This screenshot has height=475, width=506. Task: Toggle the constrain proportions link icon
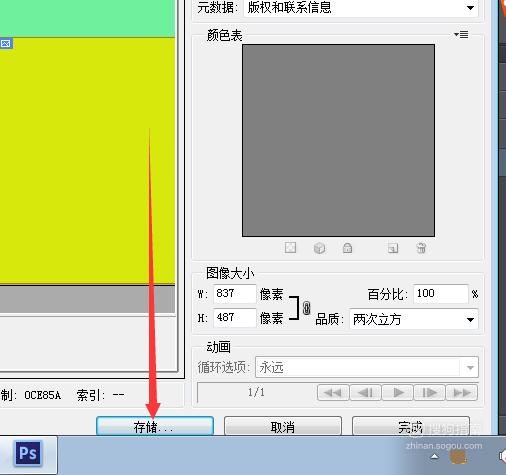(306, 308)
